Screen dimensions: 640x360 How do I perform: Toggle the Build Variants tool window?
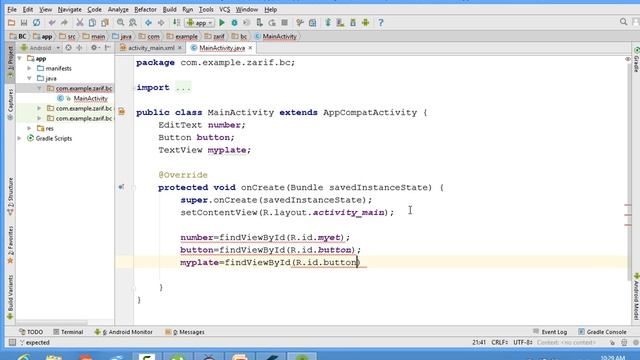10,297
